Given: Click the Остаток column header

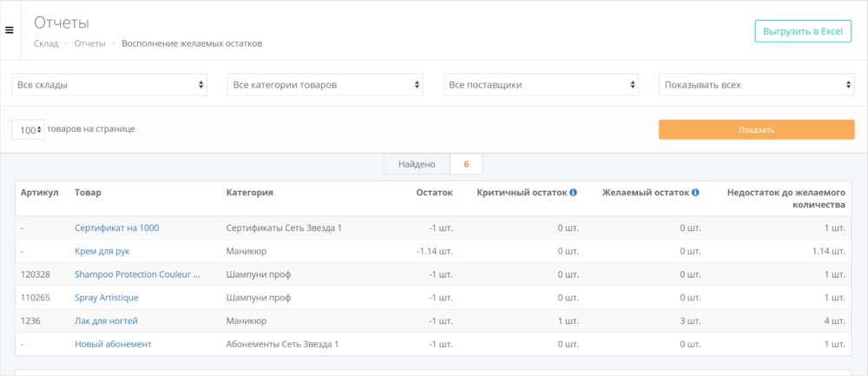Looking at the screenshot, I should 435,193.
